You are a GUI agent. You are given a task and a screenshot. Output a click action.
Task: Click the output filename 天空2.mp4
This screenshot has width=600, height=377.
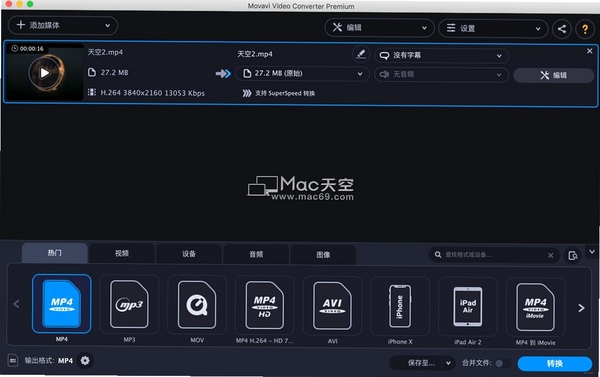click(x=255, y=54)
